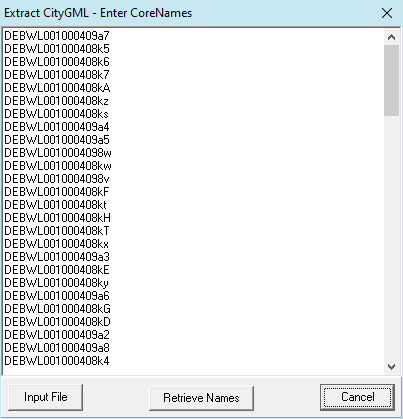Click the Retrieve Names button
Screen dimensions: 403x419
point(201,398)
